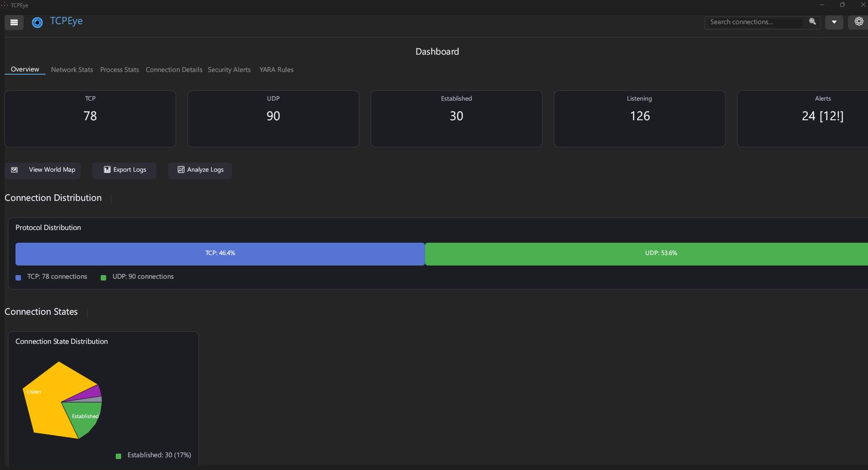Expand the search options dropdown arrow
This screenshot has width=868, height=470.
(x=834, y=22)
